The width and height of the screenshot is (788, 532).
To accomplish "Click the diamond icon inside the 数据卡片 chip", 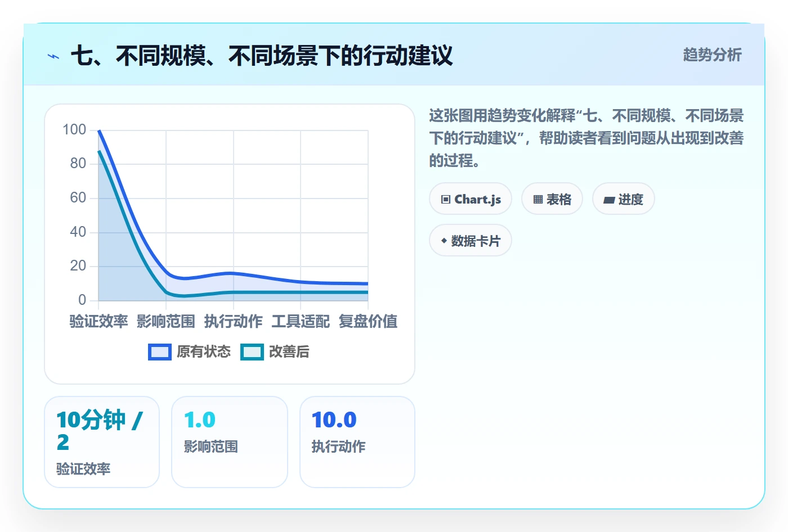I will [444, 241].
